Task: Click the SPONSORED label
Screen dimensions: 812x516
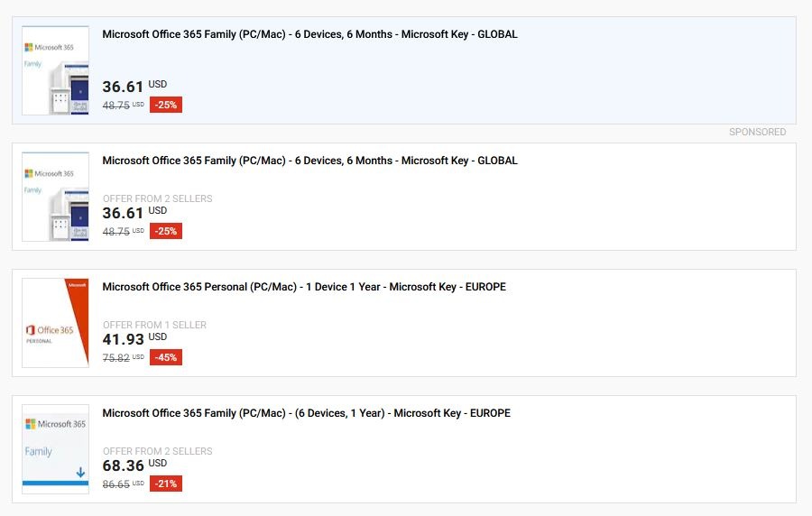Action: (757, 132)
